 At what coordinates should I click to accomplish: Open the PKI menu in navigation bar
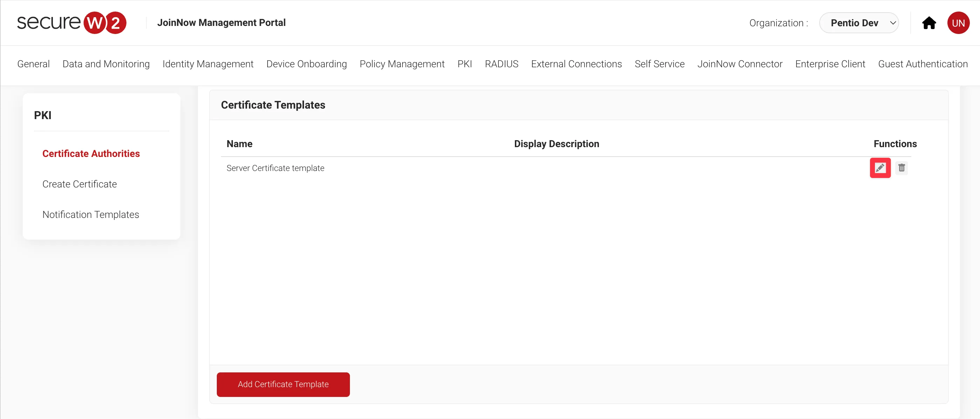pyautogui.click(x=464, y=64)
